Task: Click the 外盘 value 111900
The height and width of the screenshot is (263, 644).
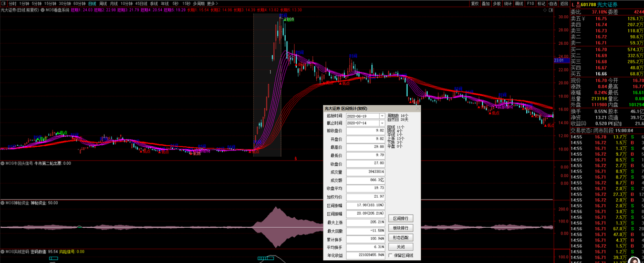Action: tap(598, 105)
